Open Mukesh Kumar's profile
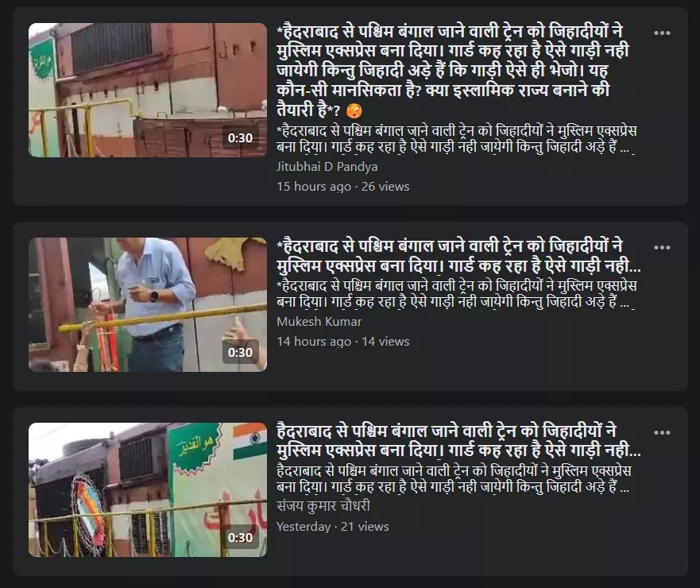The height and width of the screenshot is (588, 700). point(319,322)
